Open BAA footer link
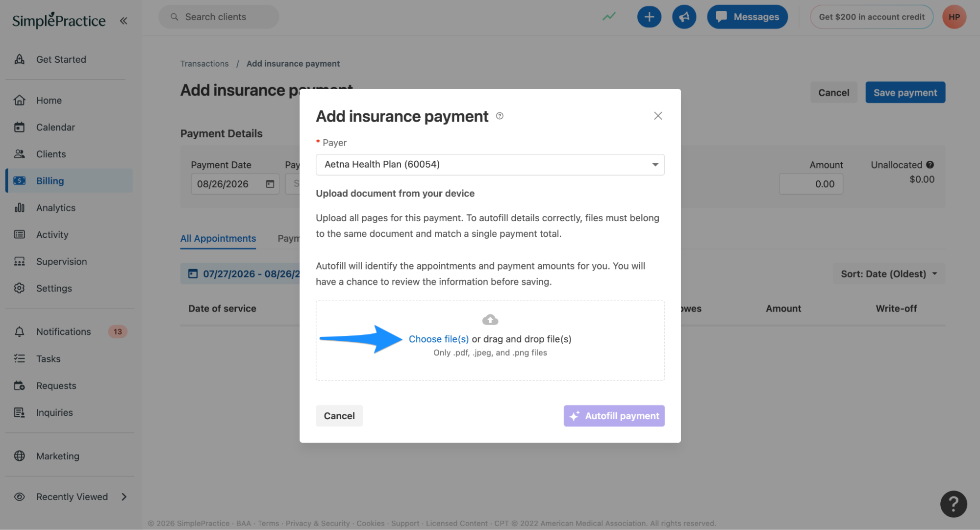 (x=244, y=524)
